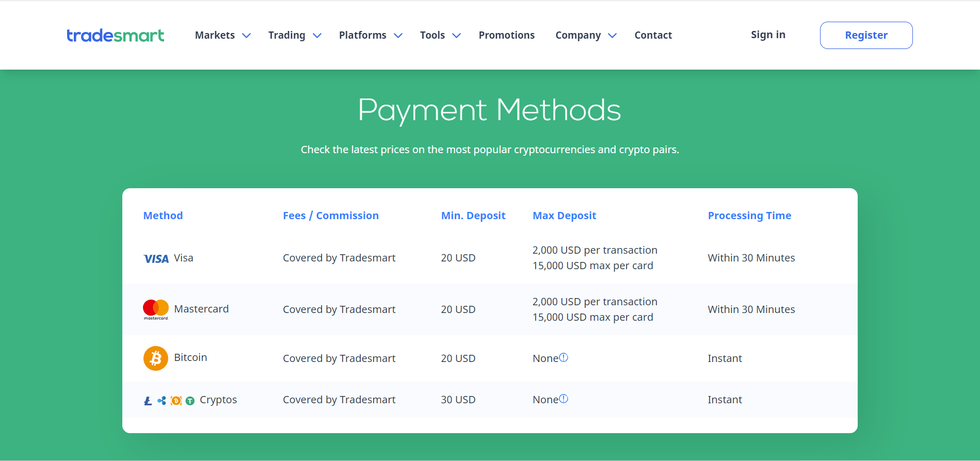Screen dimensions: 980x461
Task: Click None max deposit in Bitcoin row
Action: (x=545, y=358)
